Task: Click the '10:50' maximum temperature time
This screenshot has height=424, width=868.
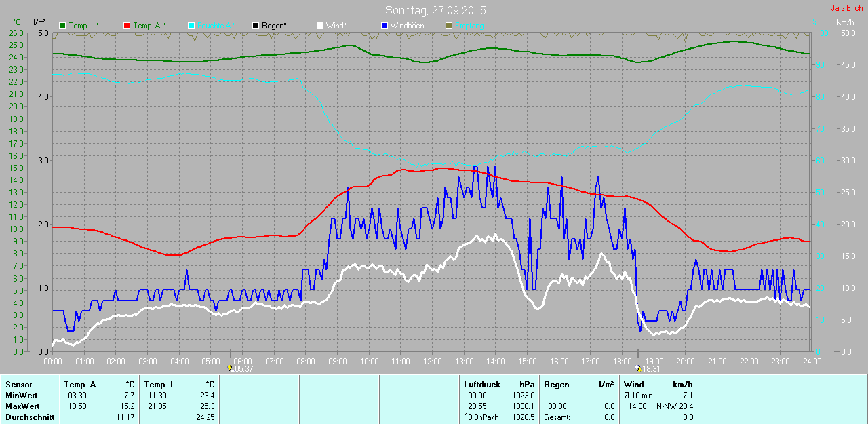Action: pos(77,406)
